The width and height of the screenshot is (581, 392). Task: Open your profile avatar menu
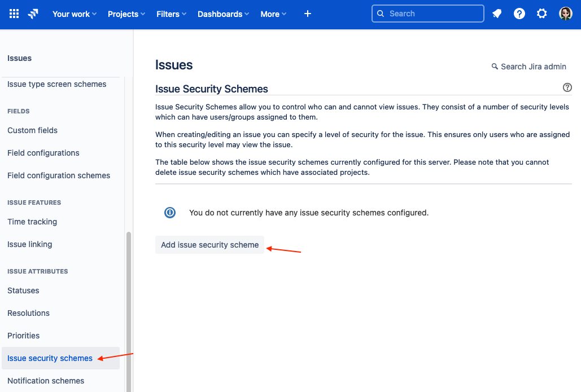[x=565, y=14]
